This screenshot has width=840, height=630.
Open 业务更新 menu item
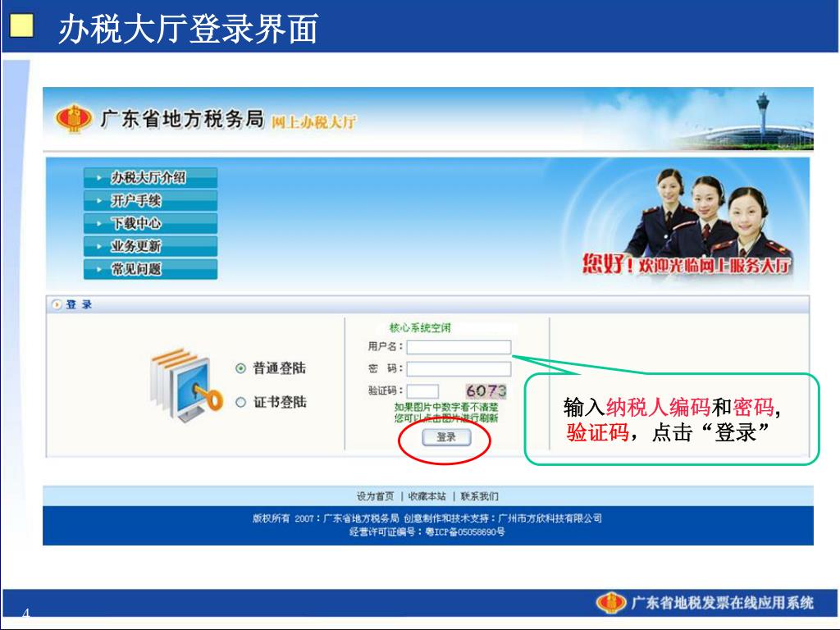151,246
